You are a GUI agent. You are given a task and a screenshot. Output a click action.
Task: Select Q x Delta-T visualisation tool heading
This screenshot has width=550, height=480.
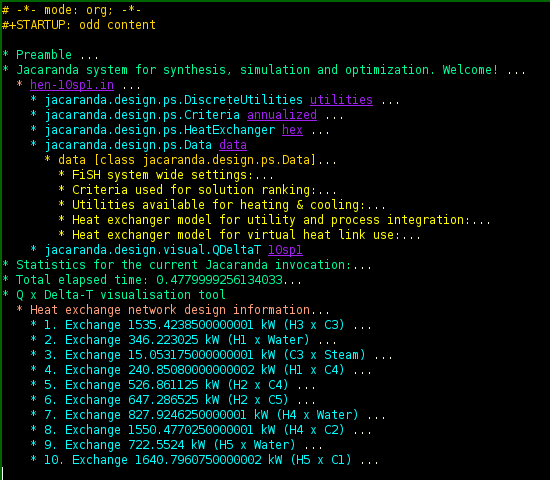point(114,295)
